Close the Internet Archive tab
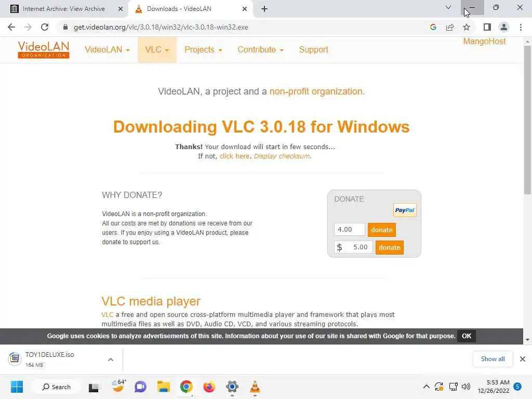Screen dimensions: 532x399 click(121, 9)
